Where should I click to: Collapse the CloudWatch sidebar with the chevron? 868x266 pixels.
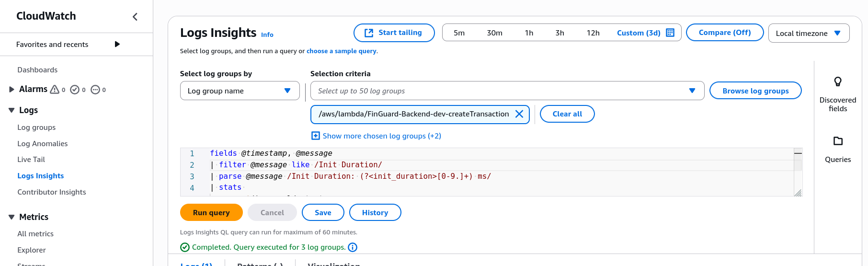point(135,17)
